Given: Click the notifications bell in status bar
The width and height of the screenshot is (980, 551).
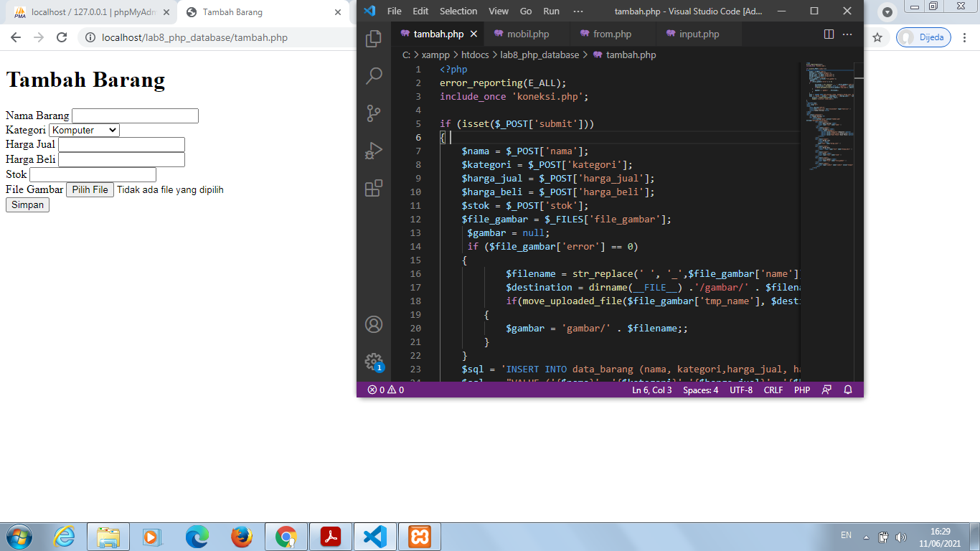Looking at the screenshot, I should point(848,390).
